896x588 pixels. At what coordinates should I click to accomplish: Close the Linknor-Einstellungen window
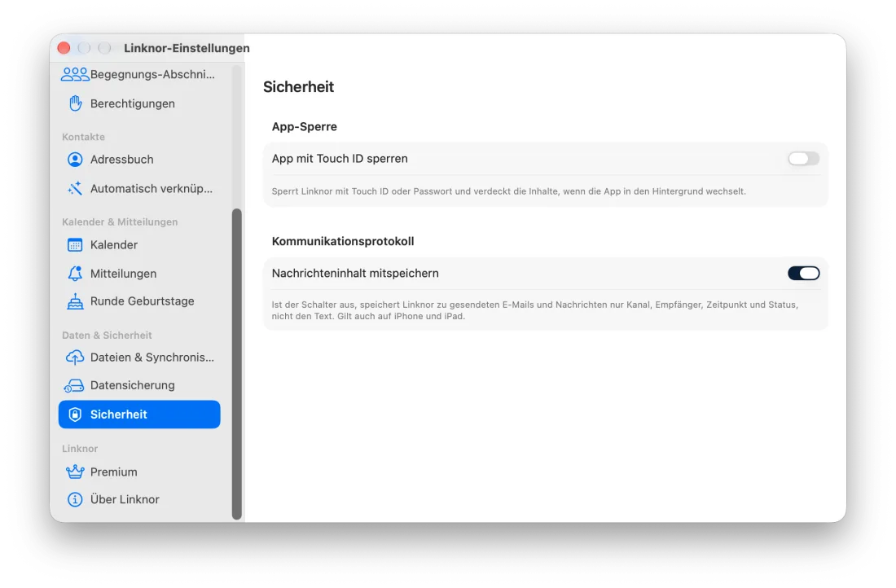tap(64, 48)
